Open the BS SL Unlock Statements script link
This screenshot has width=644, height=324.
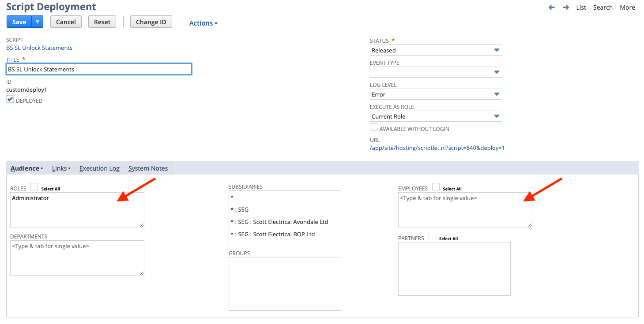pyautogui.click(x=39, y=48)
